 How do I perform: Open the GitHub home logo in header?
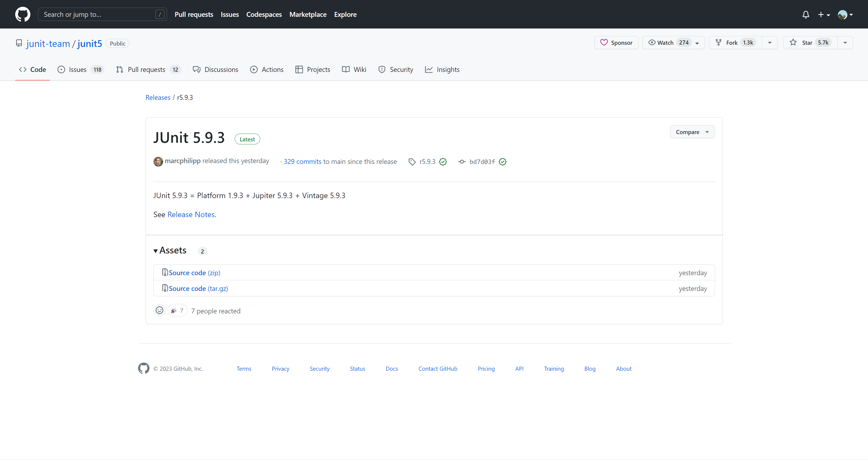(x=23, y=14)
